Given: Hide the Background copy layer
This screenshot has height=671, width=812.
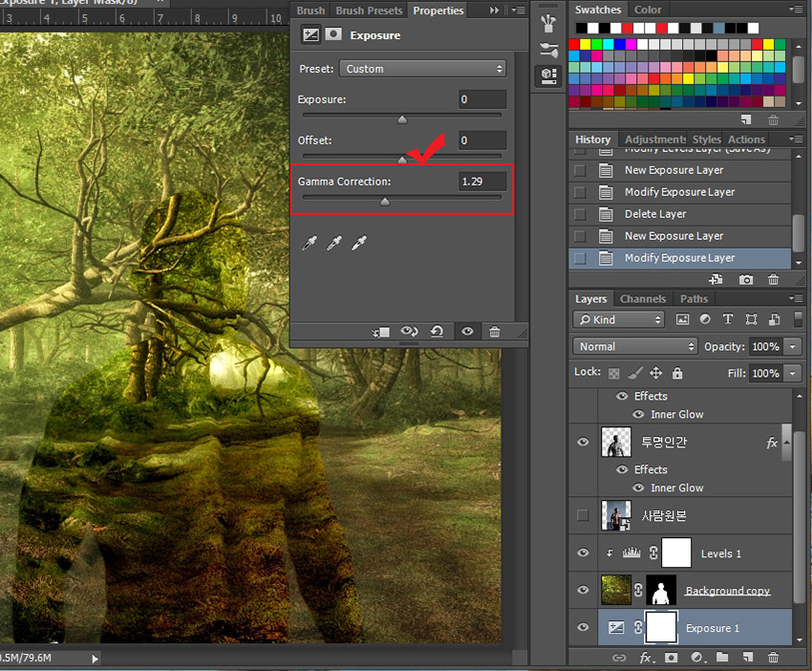Looking at the screenshot, I should click(583, 590).
